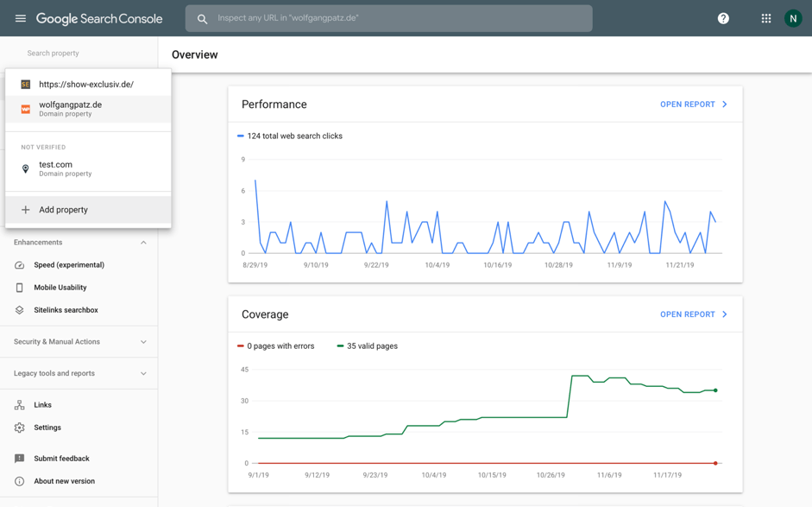
Task: Click the Settings gear icon
Action: [19, 428]
